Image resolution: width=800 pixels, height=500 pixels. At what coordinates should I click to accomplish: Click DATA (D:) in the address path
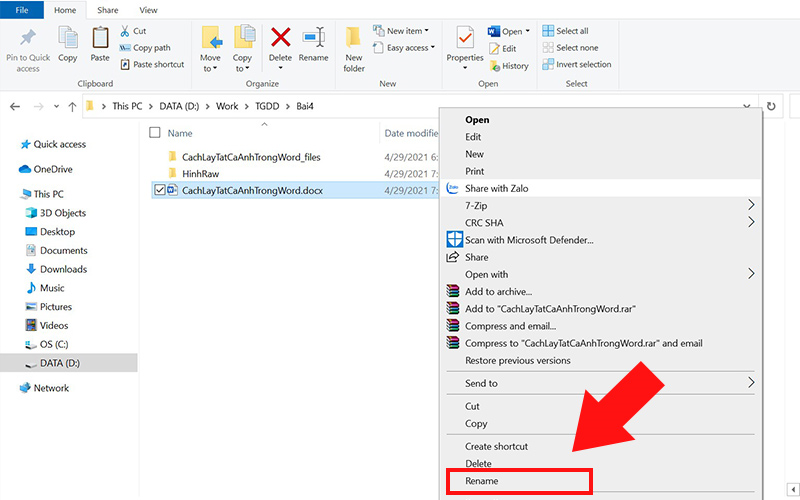point(179,106)
